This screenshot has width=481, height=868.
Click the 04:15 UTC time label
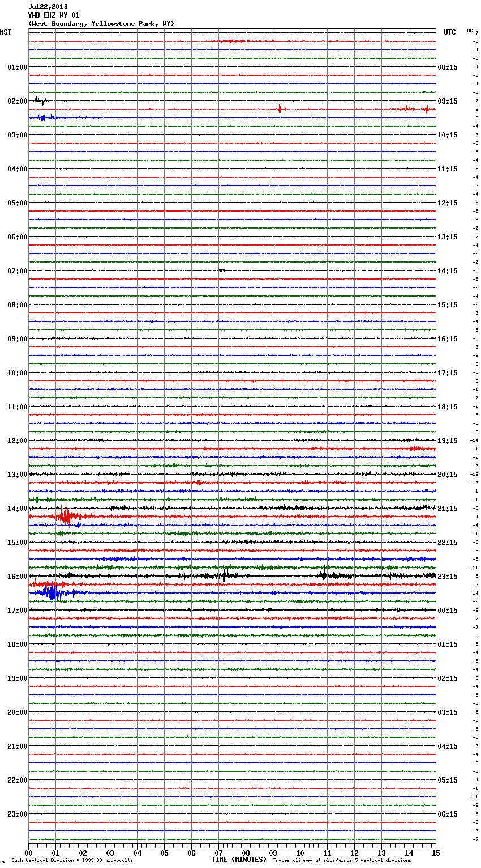448,746
